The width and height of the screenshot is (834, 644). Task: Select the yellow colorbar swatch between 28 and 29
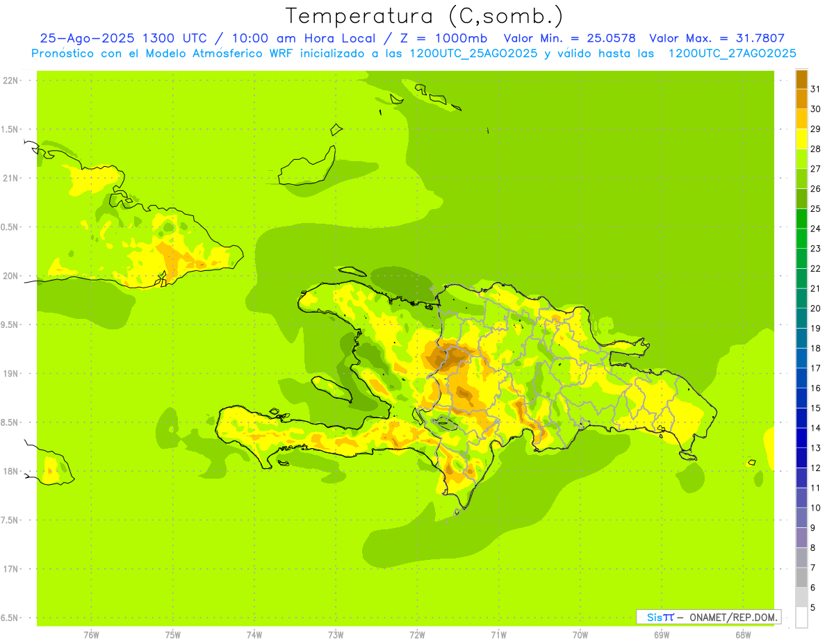click(801, 139)
